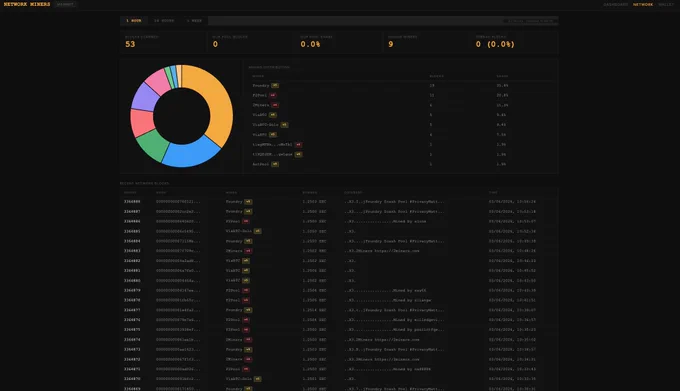The width and height of the screenshot is (680, 391).
Task: Switch to the 1 WEEK time range tab
Action: 194,20
